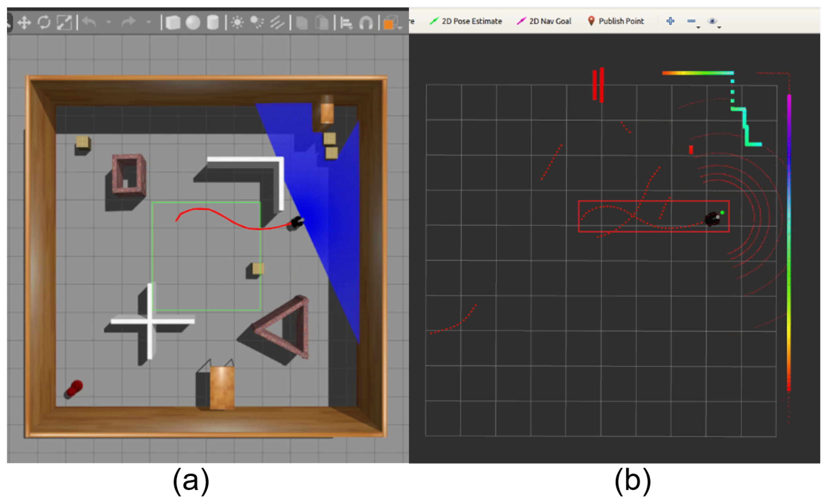Add a directional light
Viewport: 827px width, 504px height.
277,23
